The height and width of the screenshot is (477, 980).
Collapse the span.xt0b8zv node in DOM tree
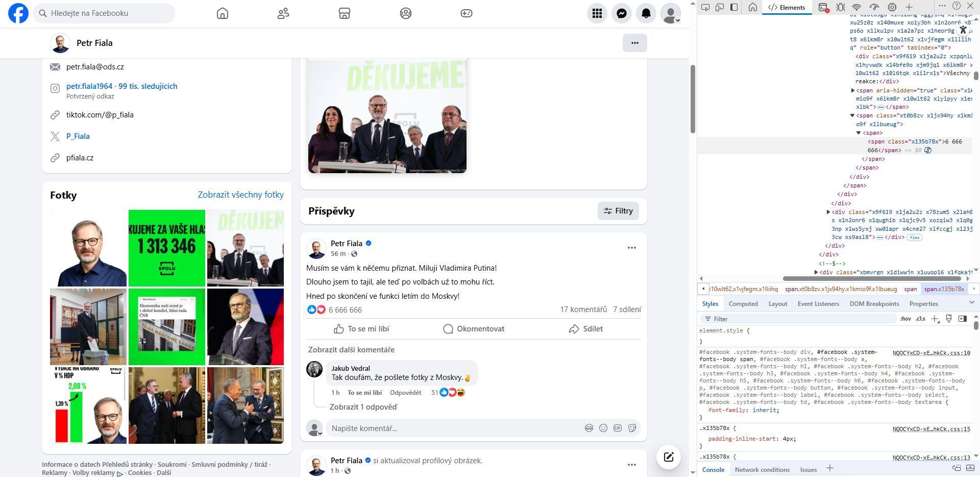coord(852,115)
